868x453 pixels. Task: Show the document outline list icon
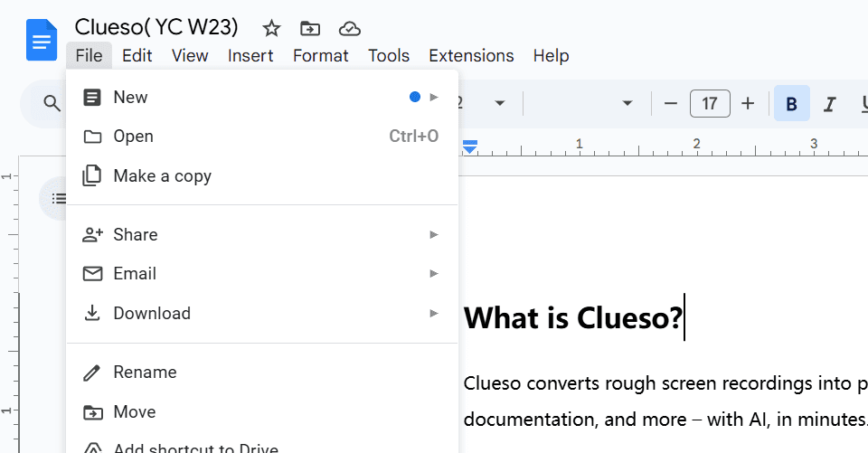[59, 198]
